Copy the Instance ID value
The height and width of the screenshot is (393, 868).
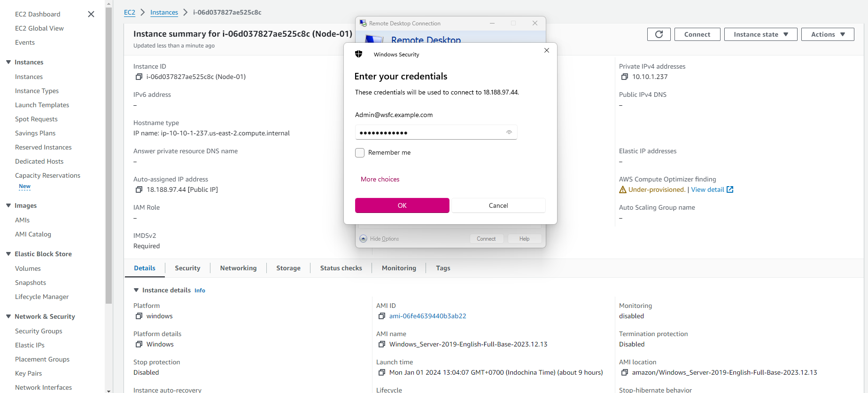point(139,77)
